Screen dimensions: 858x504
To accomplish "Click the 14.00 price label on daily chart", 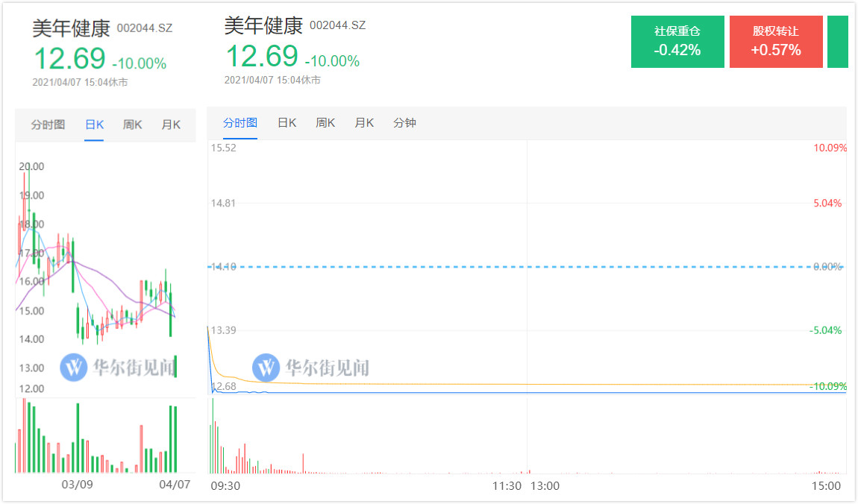I will tap(32, 339).
